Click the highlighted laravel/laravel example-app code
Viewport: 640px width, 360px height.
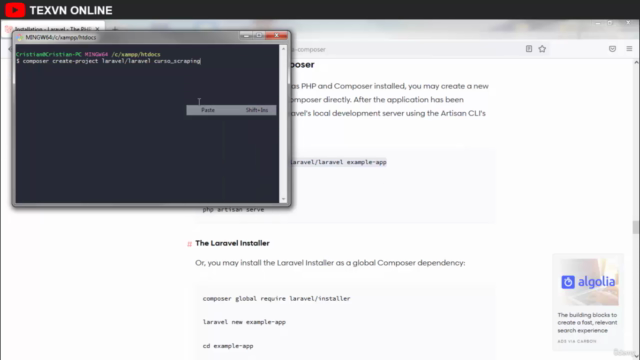338,162
